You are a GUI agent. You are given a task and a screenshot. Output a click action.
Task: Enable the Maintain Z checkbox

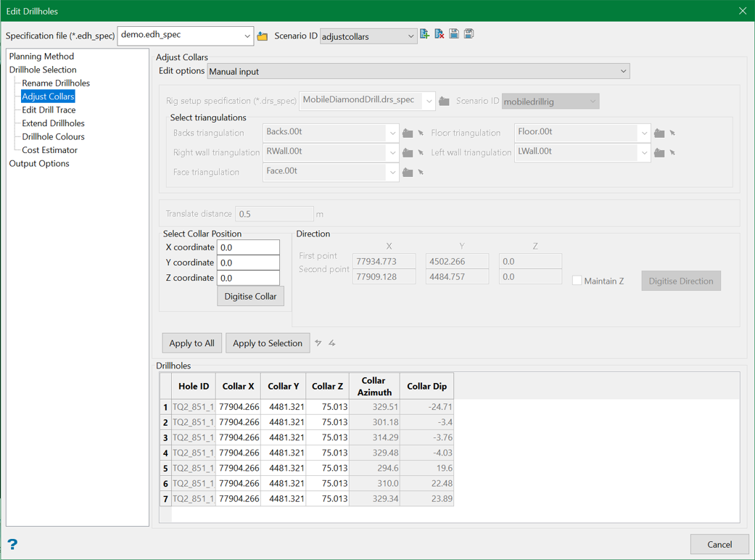tap(577, 281)
